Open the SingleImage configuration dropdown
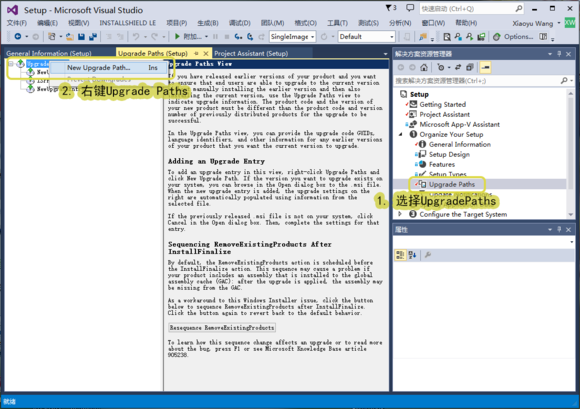 click(x=292, y=37)
